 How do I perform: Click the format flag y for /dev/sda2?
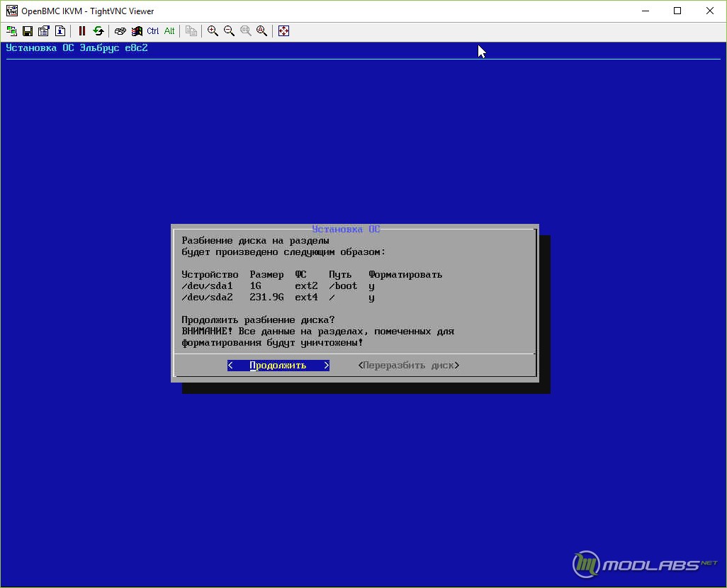point(371,298)
